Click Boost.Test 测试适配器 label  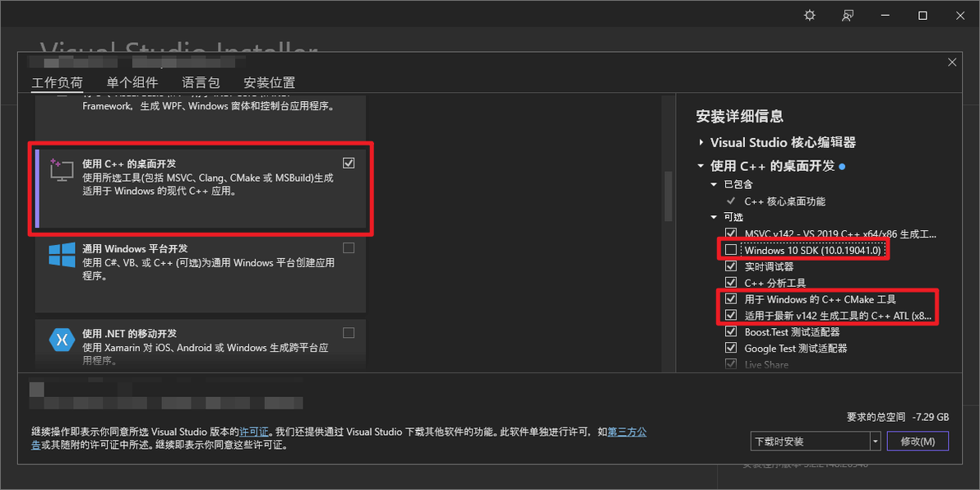pos(792,332)
